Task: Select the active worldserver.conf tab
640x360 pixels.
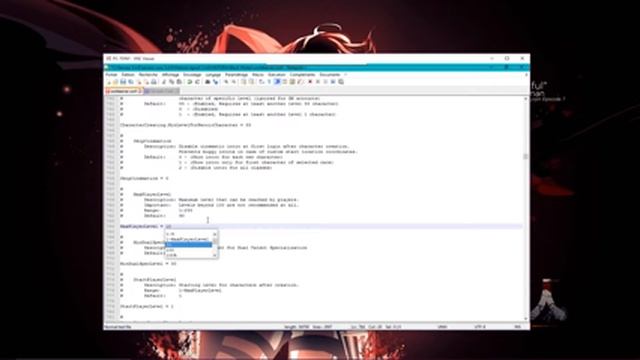Action: coord(124,91)
